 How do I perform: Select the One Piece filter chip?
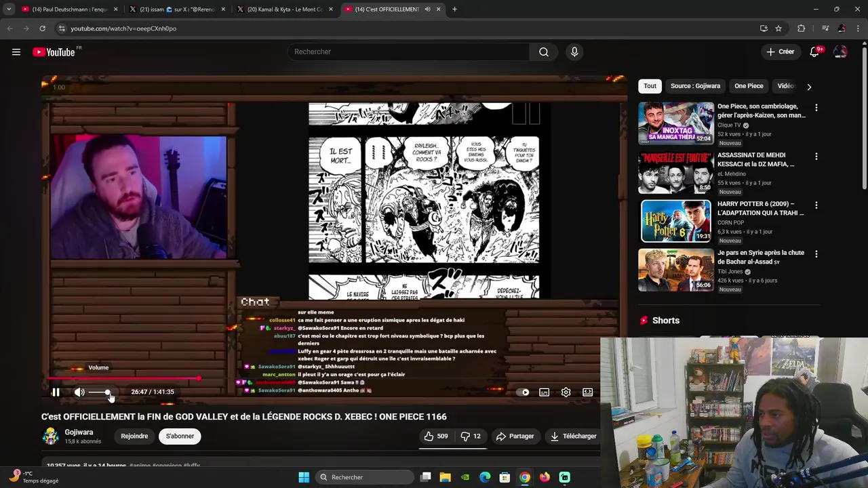tap(749, 86)
